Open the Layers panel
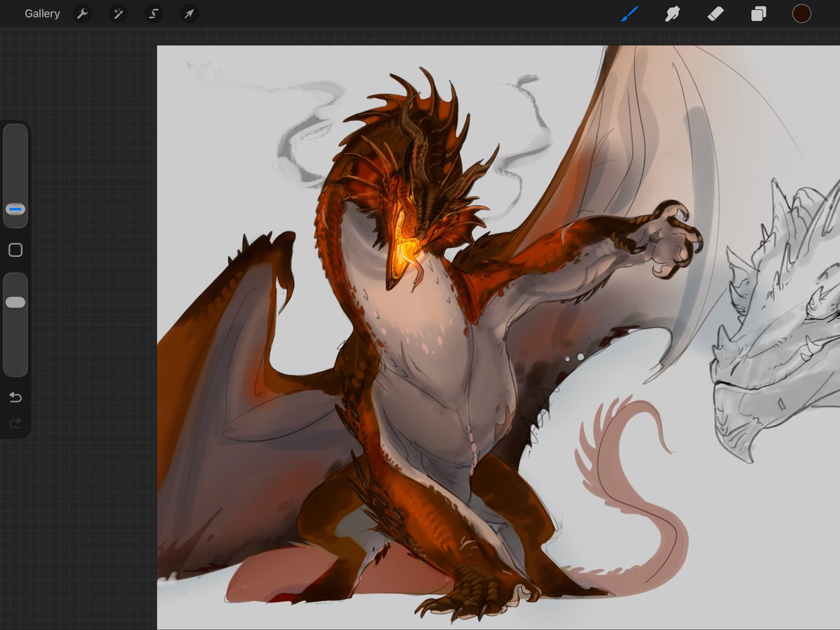The image size is (840, 630). point(759,14)
